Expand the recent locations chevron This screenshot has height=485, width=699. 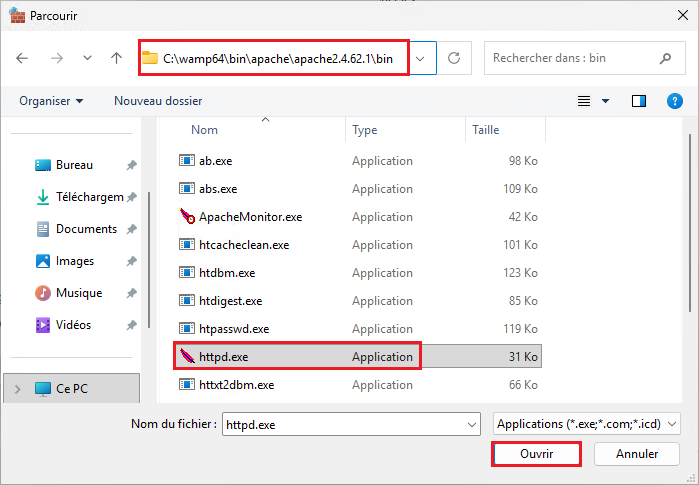tap(87, 59)
